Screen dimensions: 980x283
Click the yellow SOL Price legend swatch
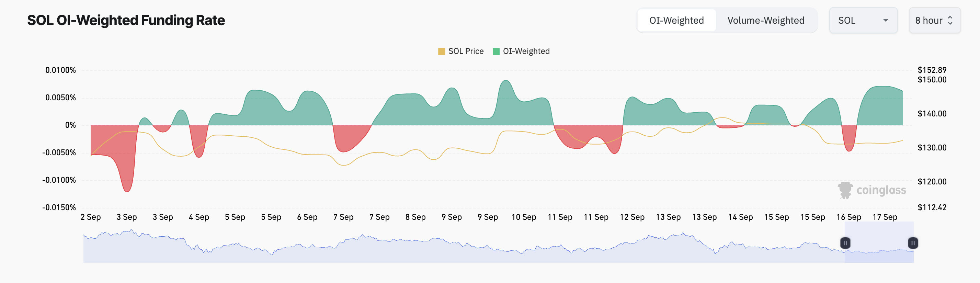point(442,50)
